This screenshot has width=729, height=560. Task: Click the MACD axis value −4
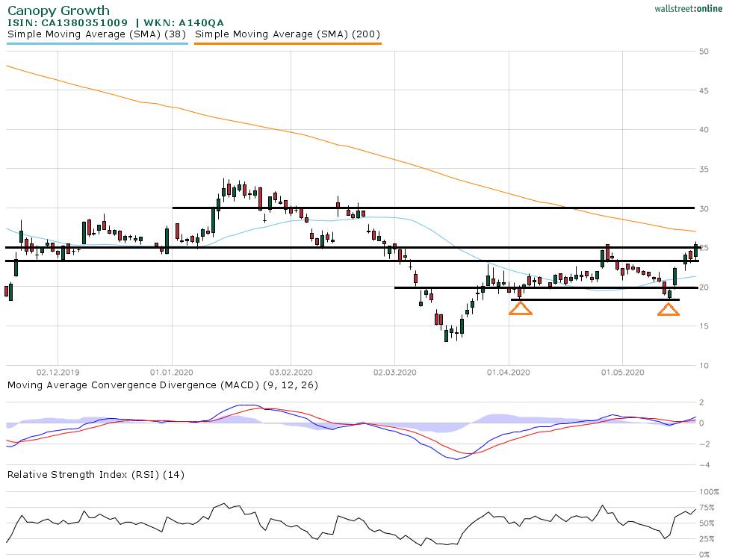pos(704,464)
